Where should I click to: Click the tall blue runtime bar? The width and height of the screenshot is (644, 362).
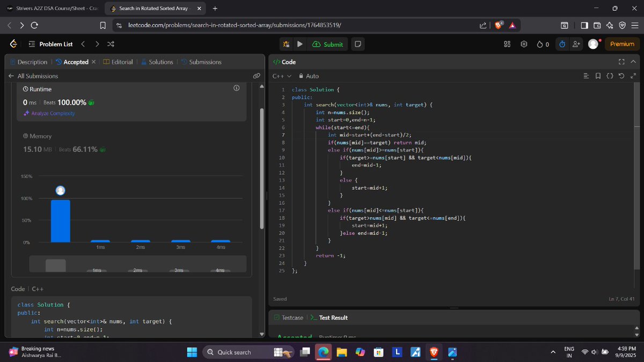point(60,221)
